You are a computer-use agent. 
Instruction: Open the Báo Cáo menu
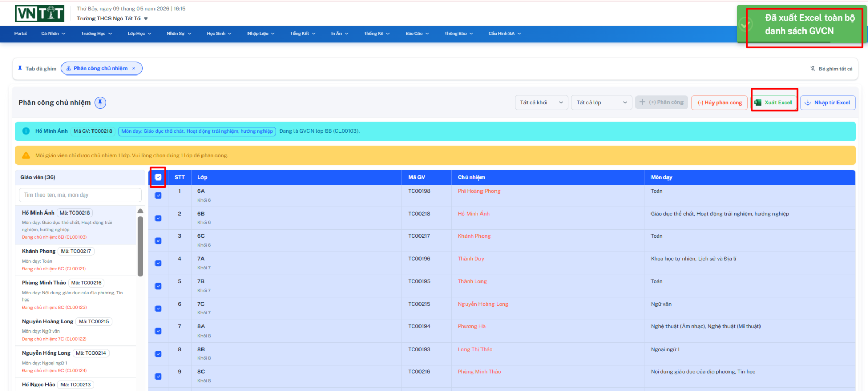point(417,33)
